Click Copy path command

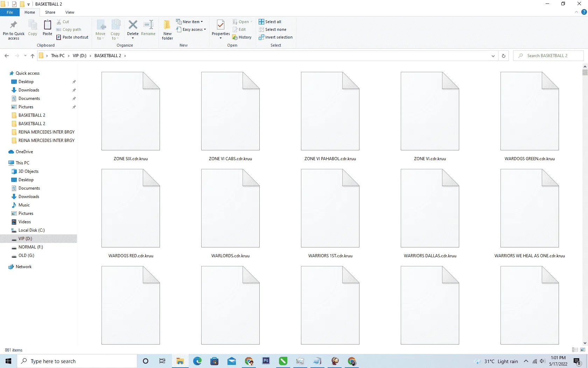coord(69,29)
